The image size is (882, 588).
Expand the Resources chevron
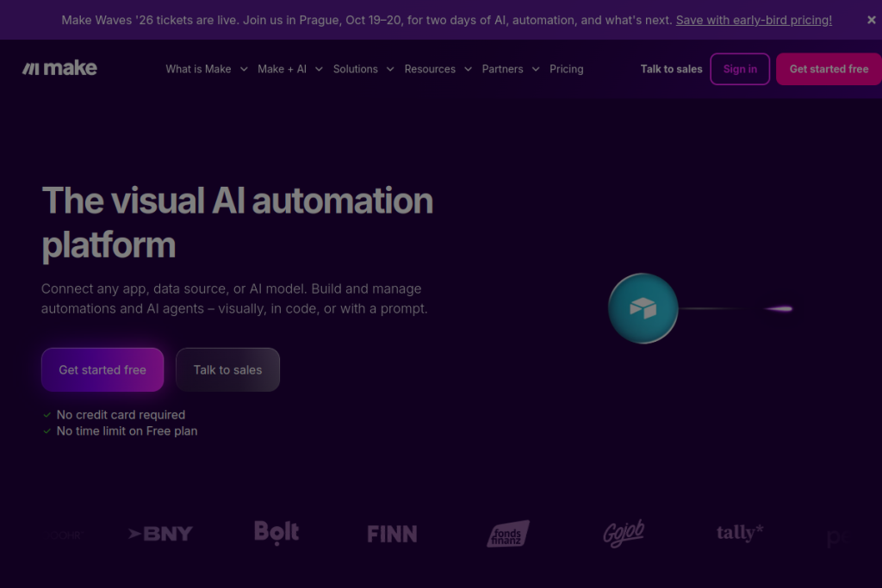[x=468, y=69]
